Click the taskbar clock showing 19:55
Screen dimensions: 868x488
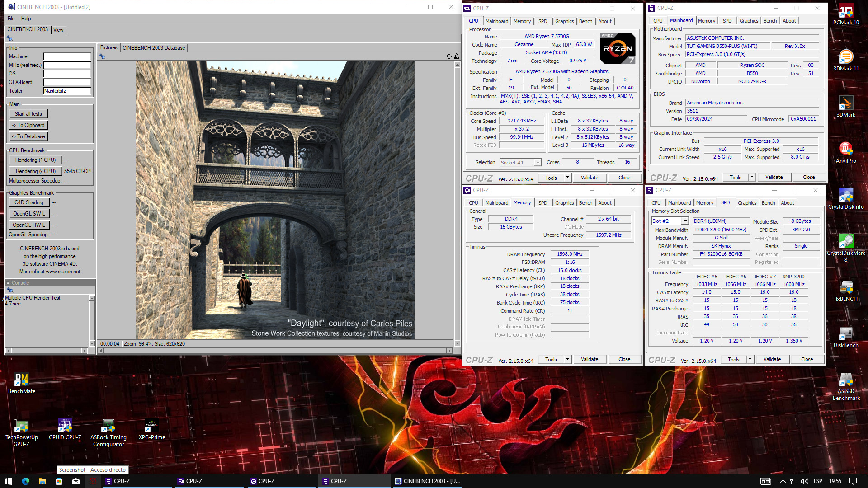pyautogui.click(x=835, y=481)
